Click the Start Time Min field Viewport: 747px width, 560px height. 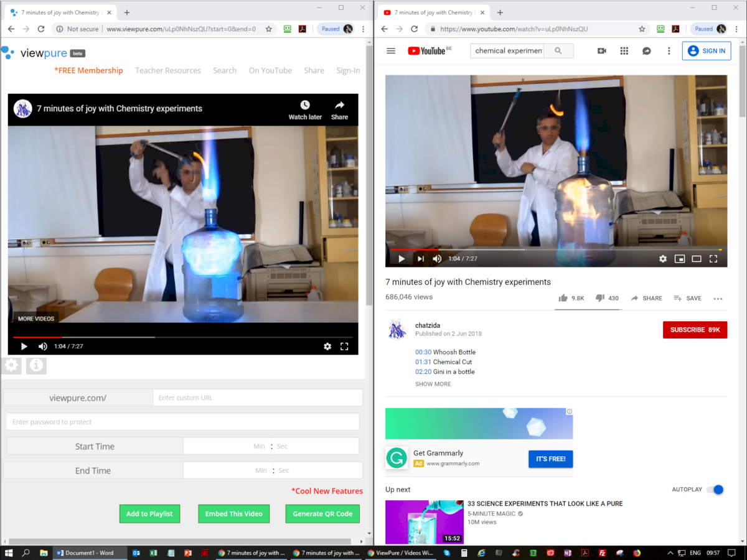tap(260, 446)
